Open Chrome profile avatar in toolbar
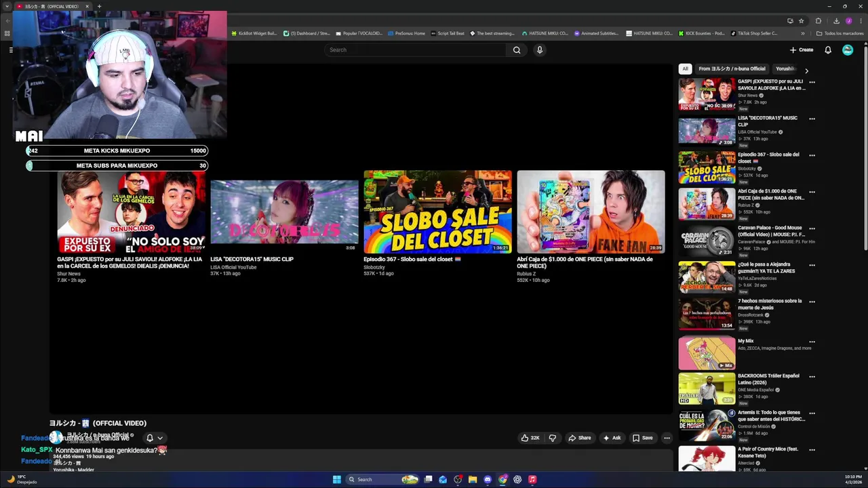The width and height of the screenshot is (868, 488). click(848, 20)
